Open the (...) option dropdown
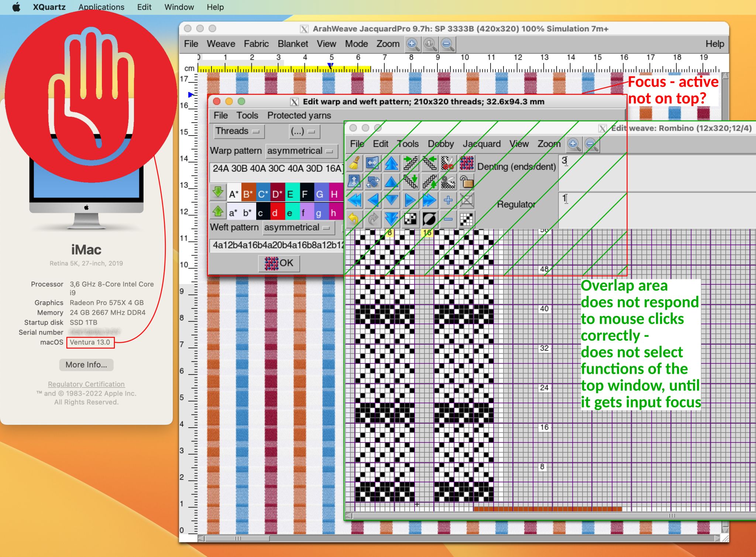 (304, 131)
